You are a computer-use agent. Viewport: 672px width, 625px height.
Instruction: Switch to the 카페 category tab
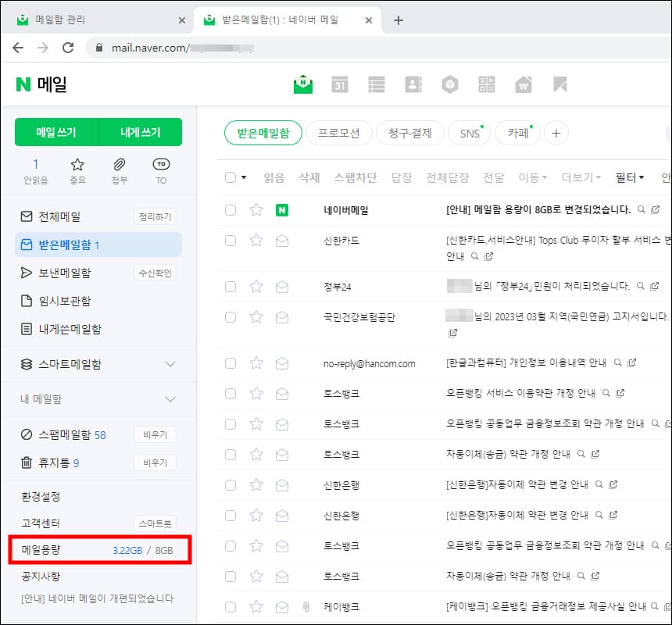click(518, 134)
